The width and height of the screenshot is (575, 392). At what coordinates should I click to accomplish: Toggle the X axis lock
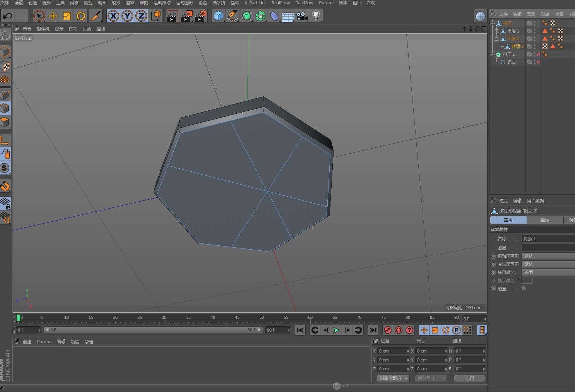113,16
